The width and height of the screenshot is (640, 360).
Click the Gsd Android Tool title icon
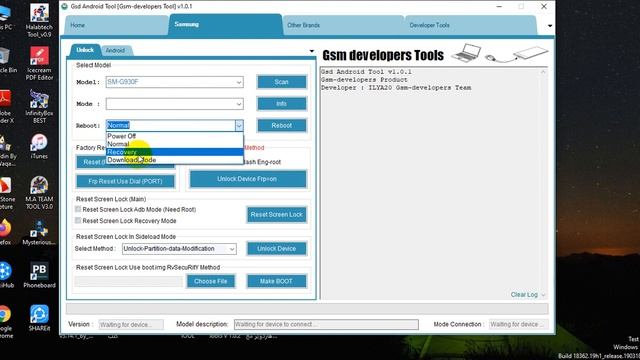click(64, 7)
